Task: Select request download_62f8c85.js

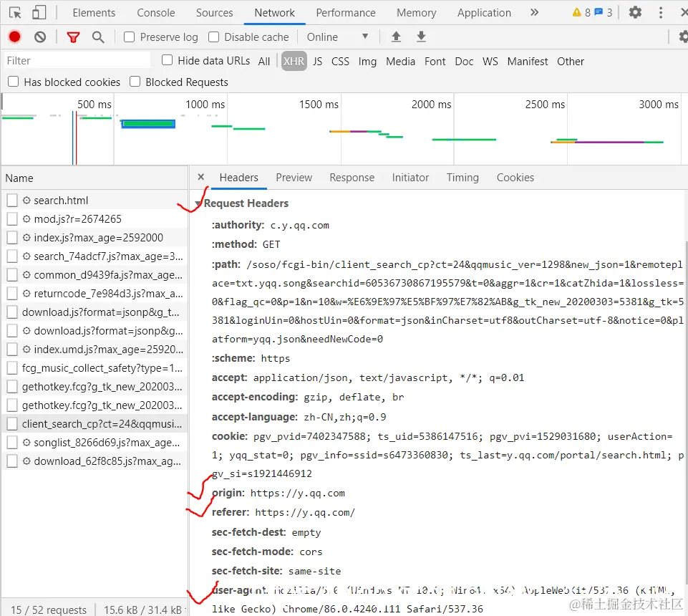Action: point(95,461)
